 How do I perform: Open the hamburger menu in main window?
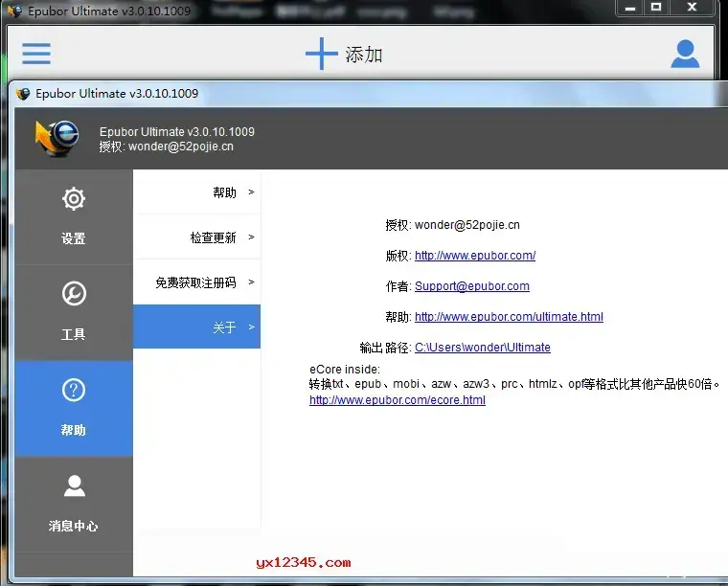(36, 54)
